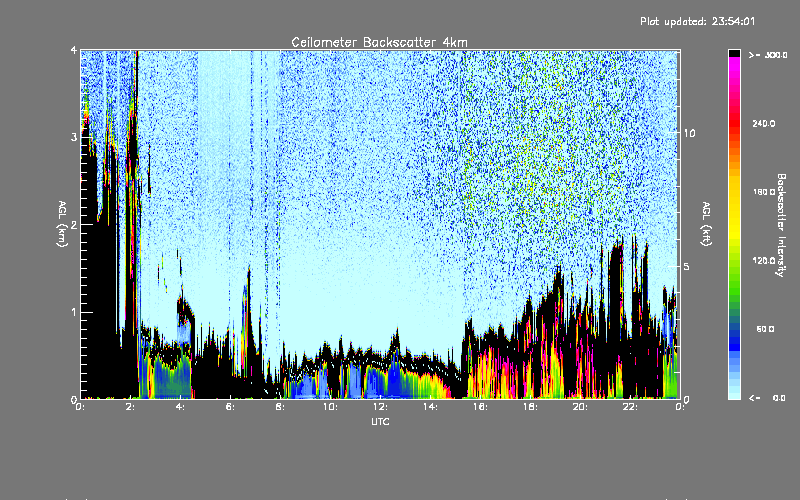This screenshot has height=500, width=800.
Task: Click the '14:' hour tick on time axis
Action: pyautogui.click(x=430, y=407)
